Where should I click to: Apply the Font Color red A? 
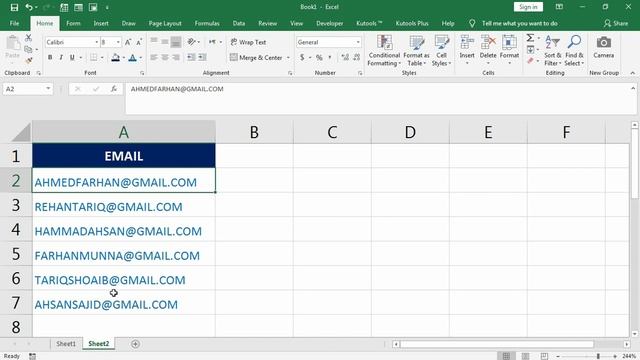coord(132,58)
